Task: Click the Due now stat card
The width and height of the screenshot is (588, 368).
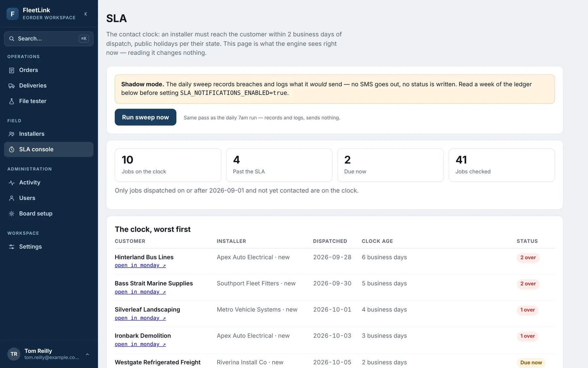Action: (x=390, y=165)
